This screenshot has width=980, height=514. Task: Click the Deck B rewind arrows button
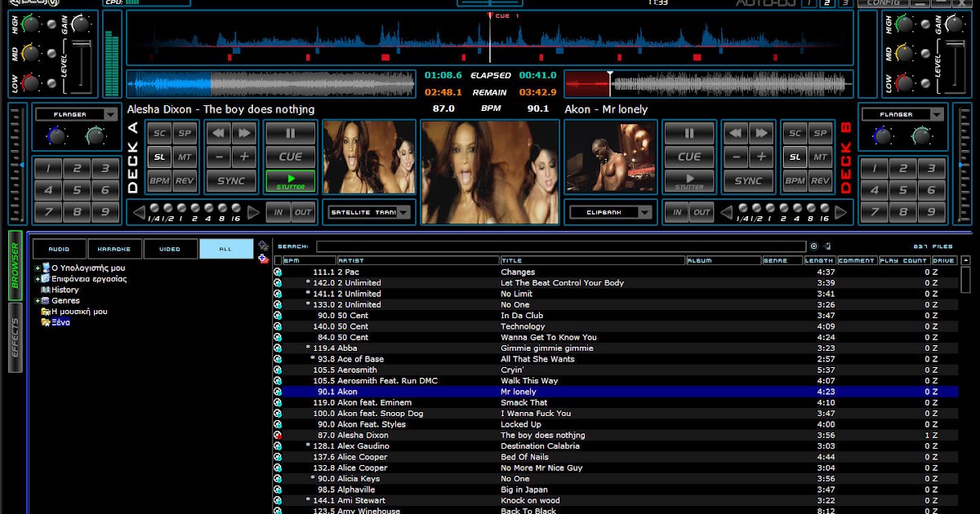point(736,133)
